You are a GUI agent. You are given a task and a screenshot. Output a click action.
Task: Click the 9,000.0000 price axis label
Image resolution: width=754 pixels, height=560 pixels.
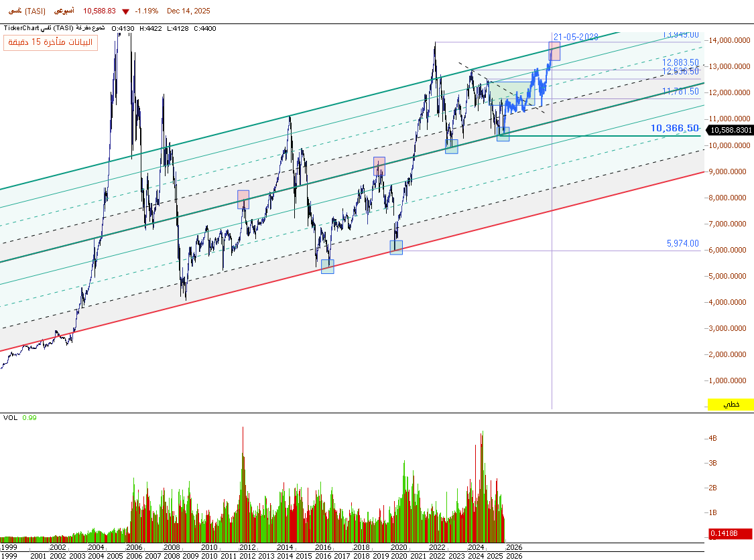[x=729, y=171]
